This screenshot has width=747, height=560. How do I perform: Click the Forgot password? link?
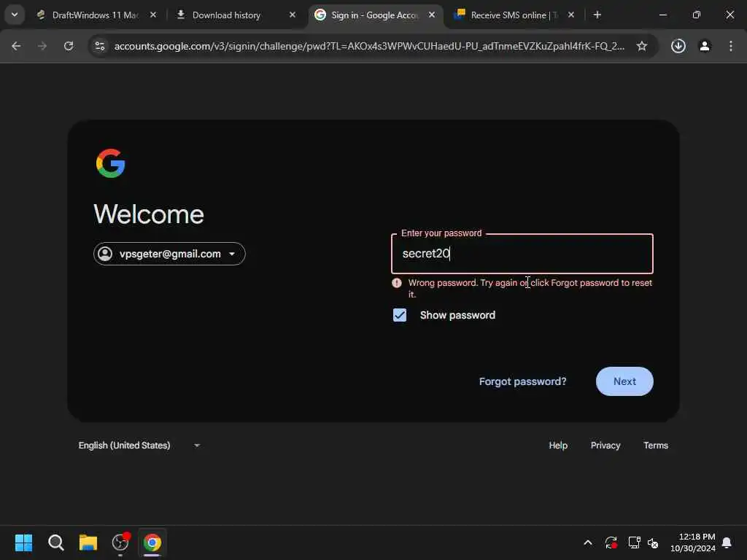[522, 381]
